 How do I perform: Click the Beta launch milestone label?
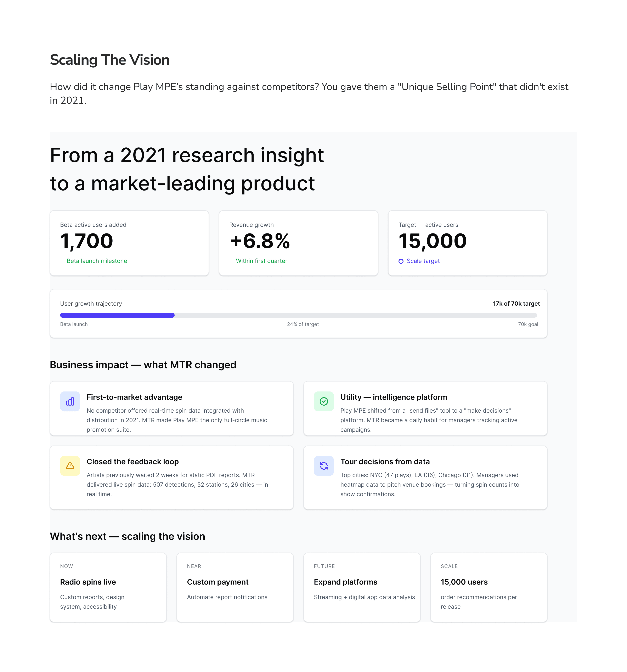(x=97, y=261)
